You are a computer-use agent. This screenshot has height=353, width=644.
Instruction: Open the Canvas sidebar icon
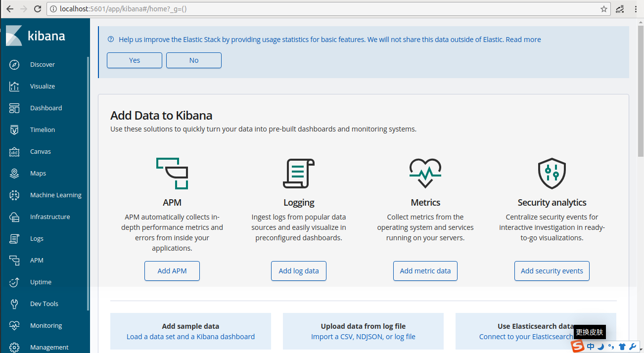coord(14,152)
